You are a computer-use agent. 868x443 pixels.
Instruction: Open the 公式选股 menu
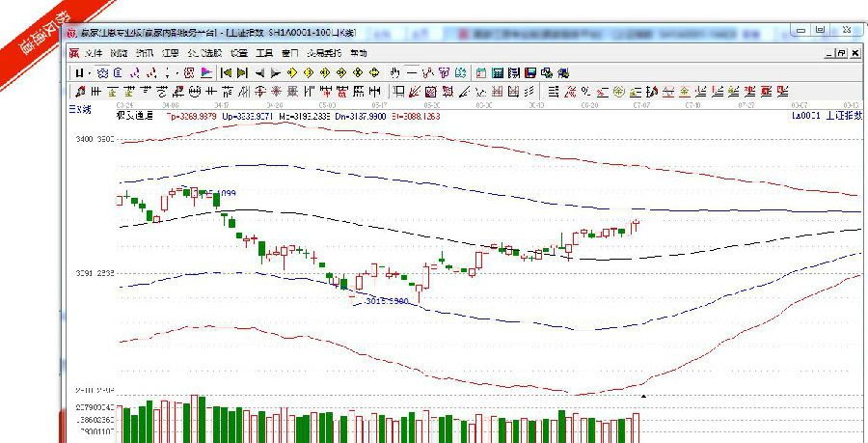coord(204,53)
